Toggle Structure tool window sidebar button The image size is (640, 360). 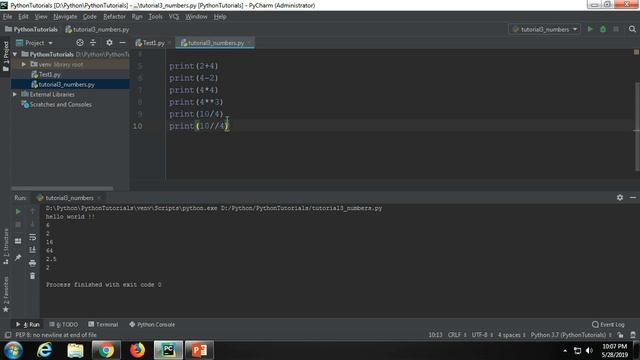coord(5,246)
